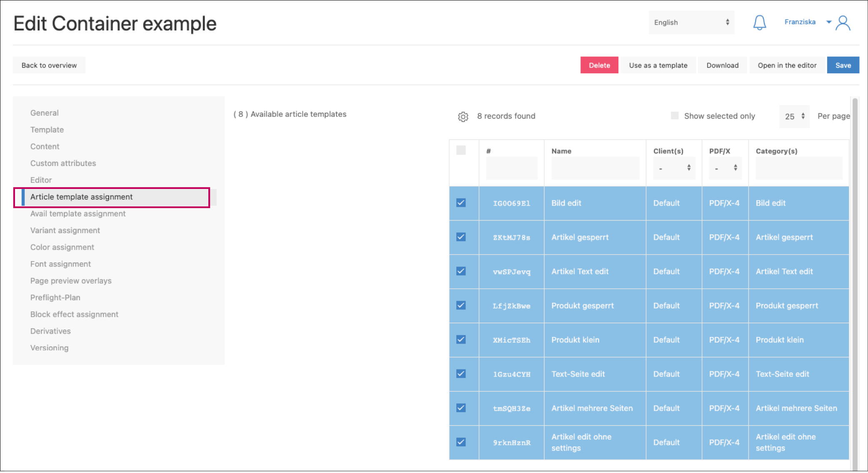This screenshot has width=868, height=473.
Task: Toggle the Show selected only checkbox
Action: [x=674, y=116]
